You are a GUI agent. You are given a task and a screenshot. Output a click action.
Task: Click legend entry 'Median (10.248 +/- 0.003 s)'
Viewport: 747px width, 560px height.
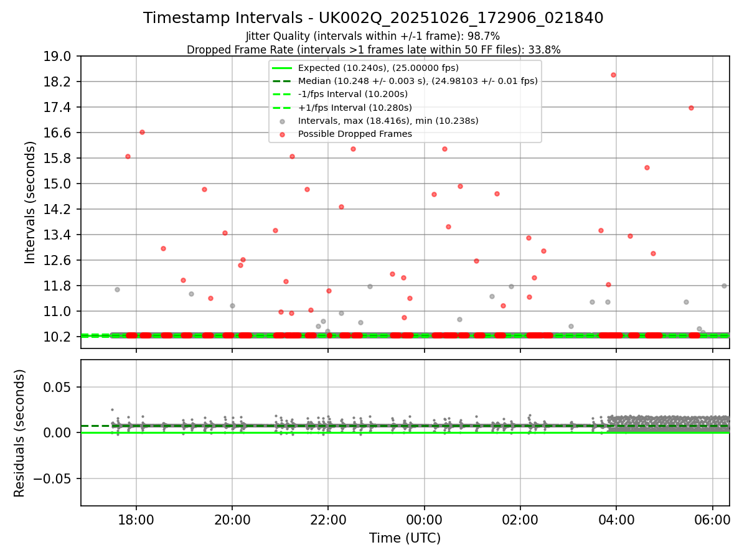pyautogui.click(x=418, y=81)
